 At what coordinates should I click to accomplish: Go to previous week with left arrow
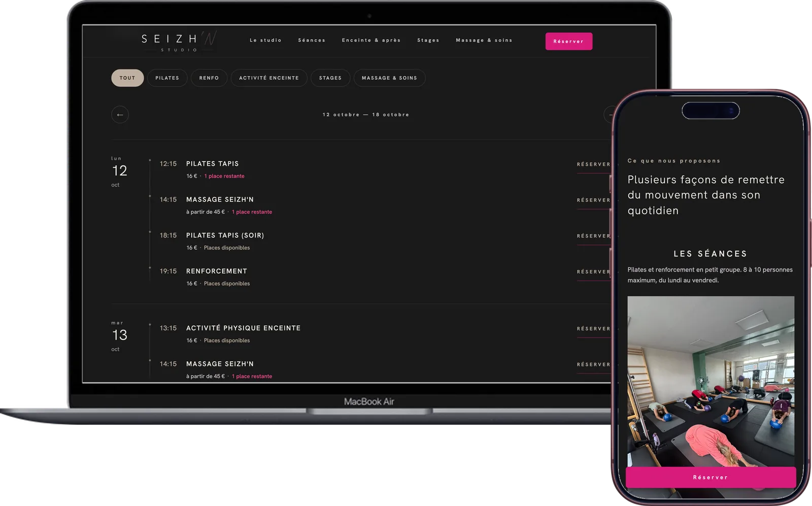point(120,115)
